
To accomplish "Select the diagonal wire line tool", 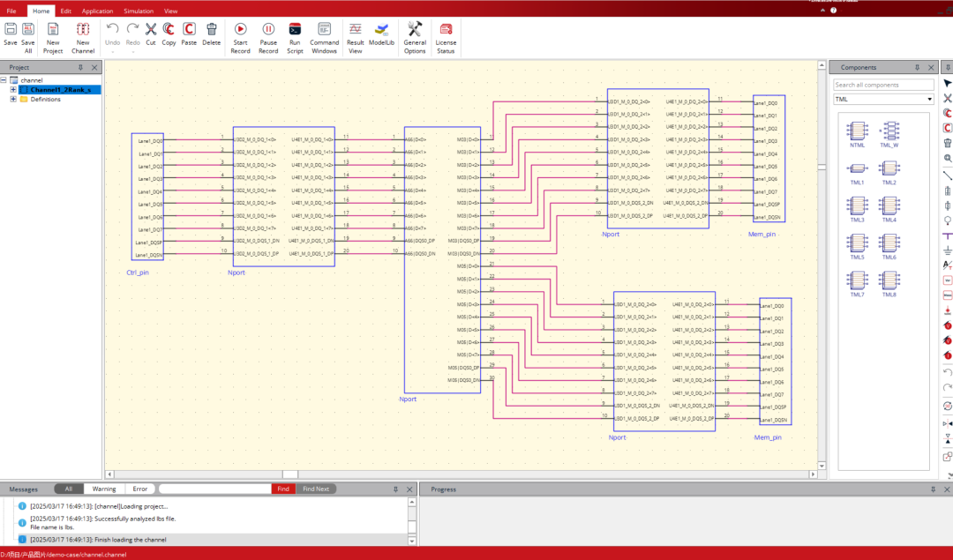I will 948,175.
